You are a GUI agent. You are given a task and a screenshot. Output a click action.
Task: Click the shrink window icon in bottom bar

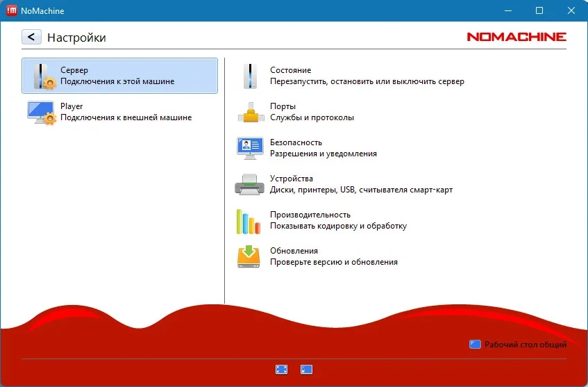coord(306,370)
